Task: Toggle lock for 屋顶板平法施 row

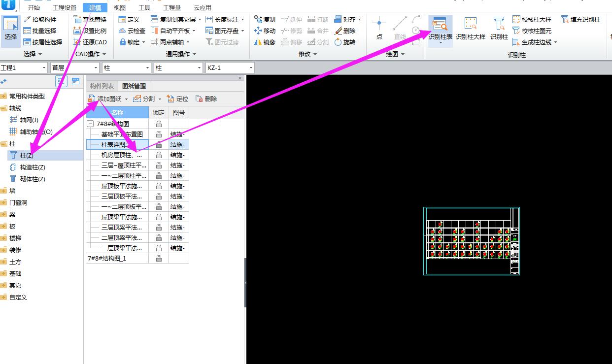Action: point(159,186)
